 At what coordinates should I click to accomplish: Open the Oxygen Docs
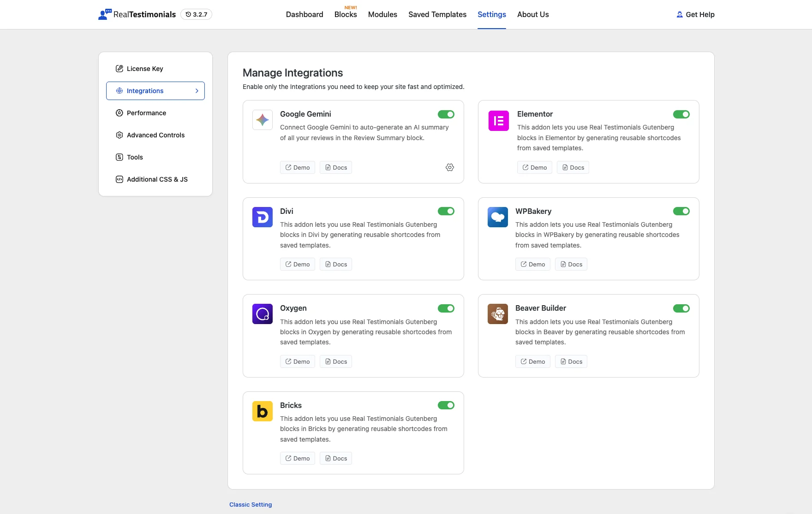click(336, 361)
